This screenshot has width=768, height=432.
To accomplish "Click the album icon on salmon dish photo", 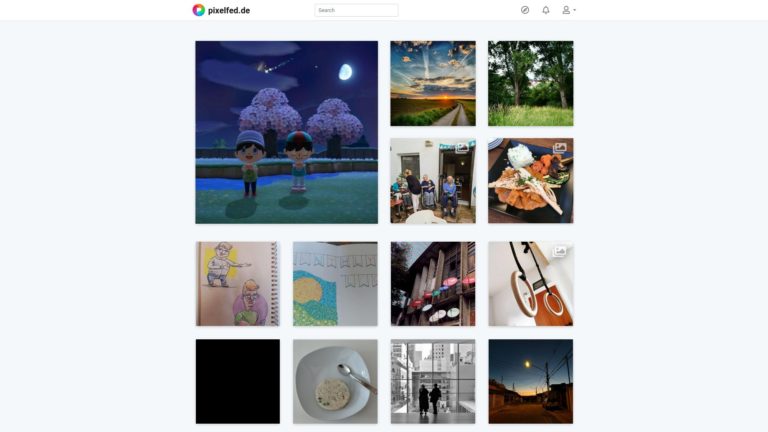I will point(560,147).
